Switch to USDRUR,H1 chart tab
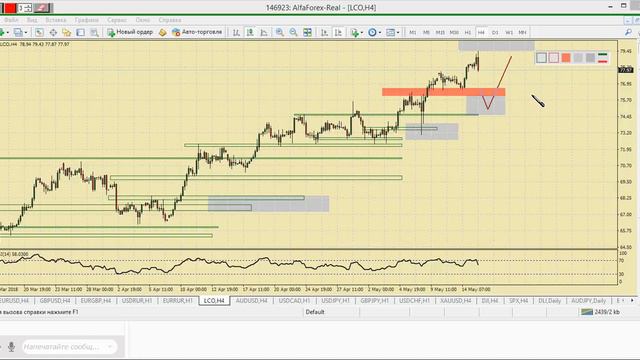The image size is (640, 360). [137, 301]
